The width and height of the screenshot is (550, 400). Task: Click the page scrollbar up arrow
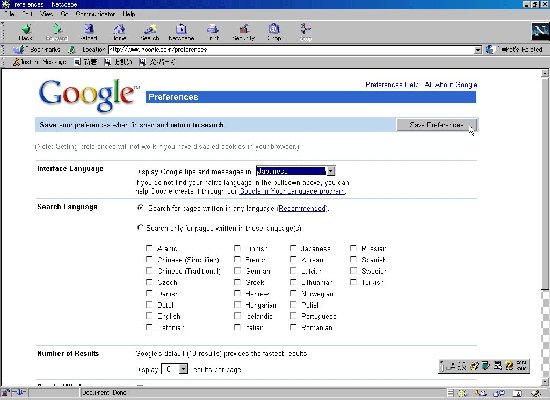point(545,73)
